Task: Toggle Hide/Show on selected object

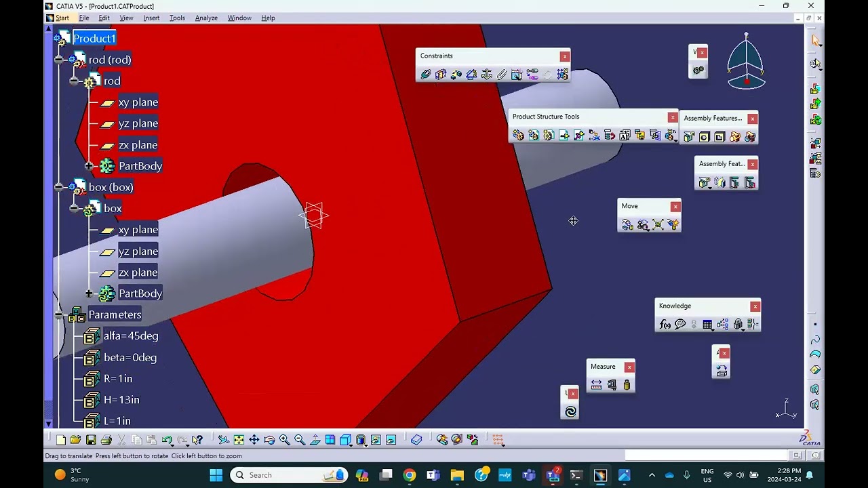Action: pos(376,440)
